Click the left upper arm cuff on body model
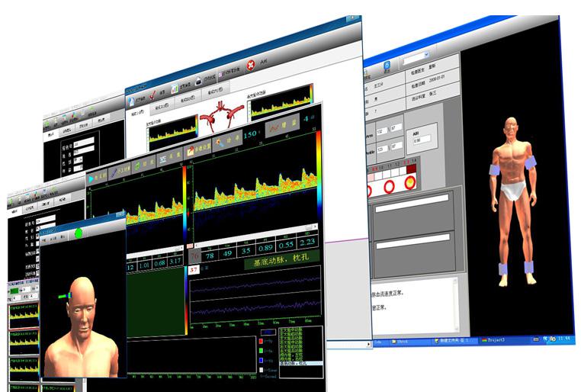 pyautogui.click(x=495, y=170)
